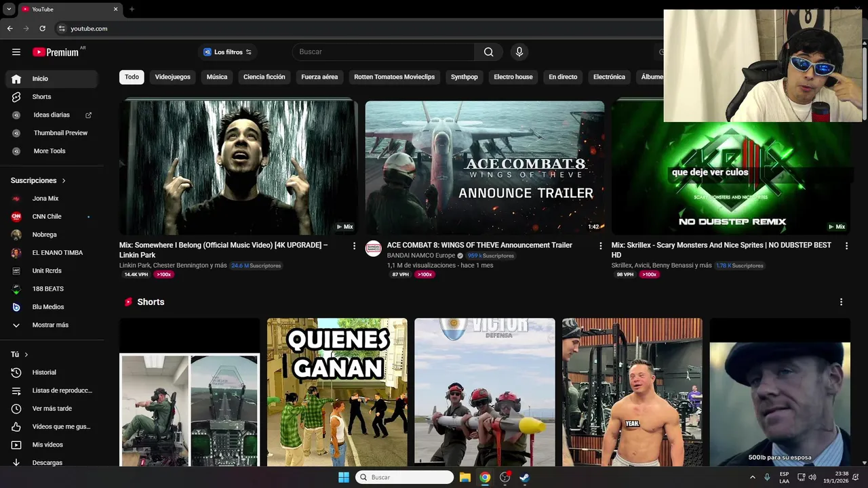The image size is (868, 488).
Task: Open Unit Rcrds subscription channel
Action: [52, 271]
